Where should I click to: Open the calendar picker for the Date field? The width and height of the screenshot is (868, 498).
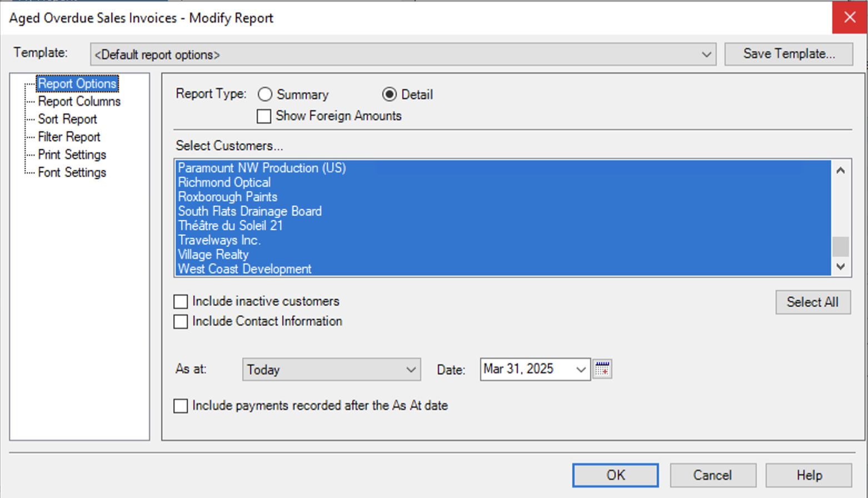click(602, 369)
